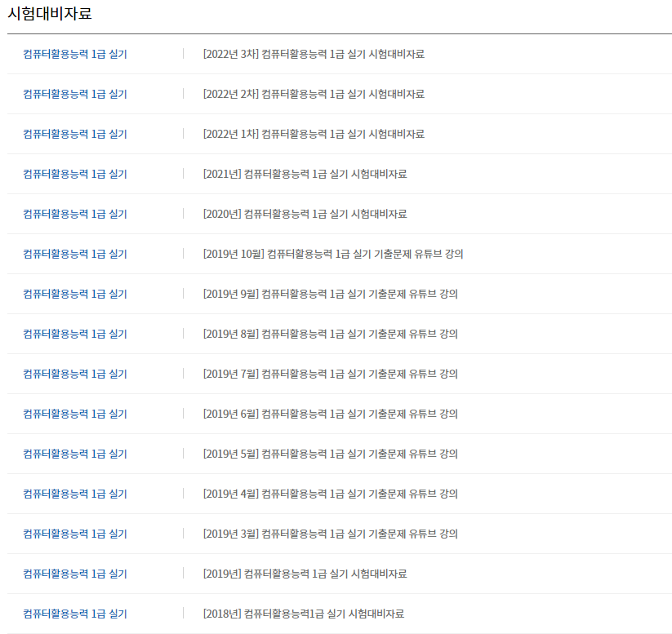
Task: Open the [2018년] 실기 시험대비자료 post
Action: tap(303, 614)
